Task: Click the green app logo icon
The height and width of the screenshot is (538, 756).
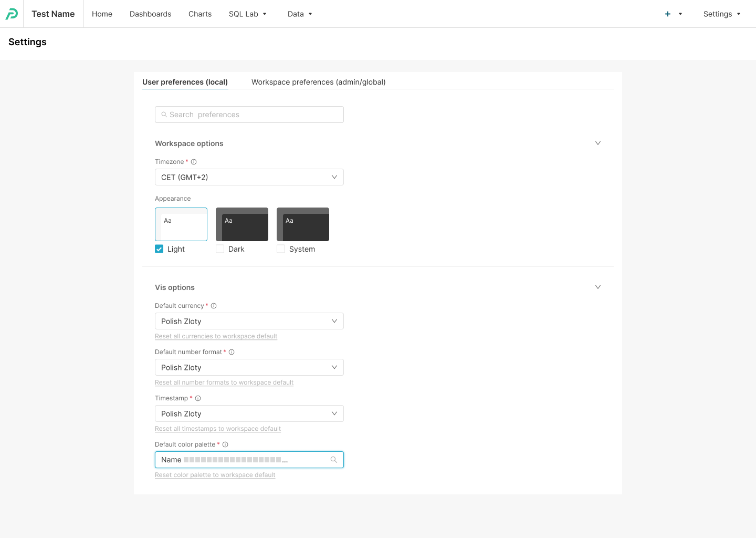Action: [x=12, y=14]
